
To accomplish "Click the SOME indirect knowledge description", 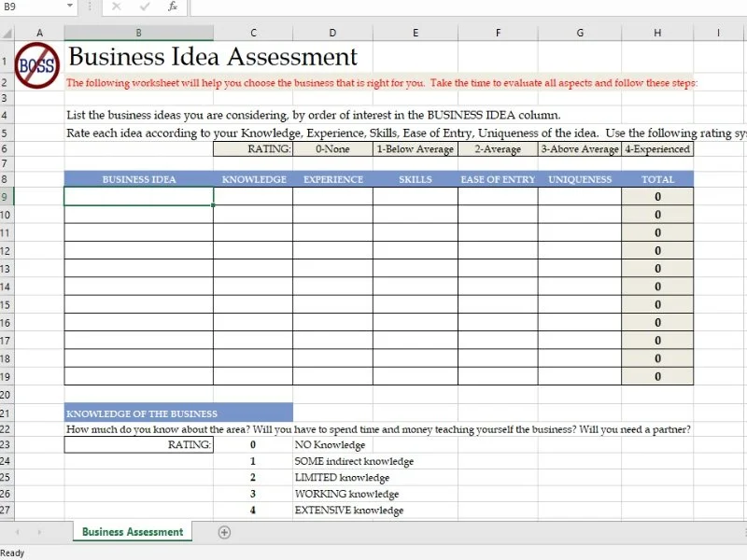I will pyautogui.click(x=354, y=461).
